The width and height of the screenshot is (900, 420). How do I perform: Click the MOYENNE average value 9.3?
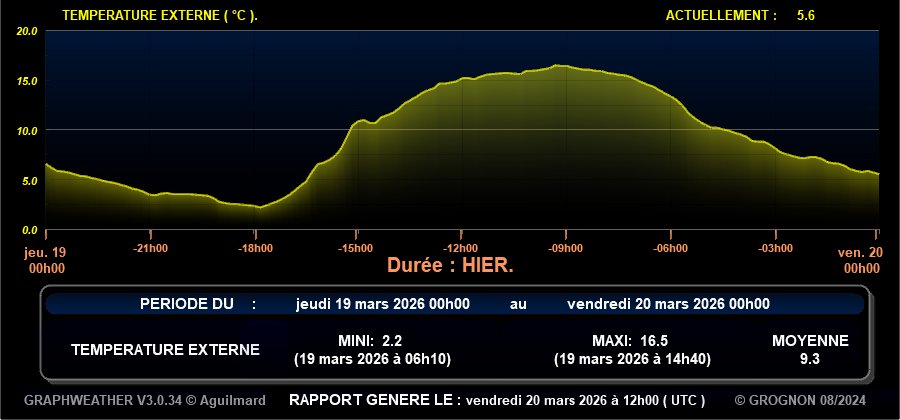(x=810, y=358)
